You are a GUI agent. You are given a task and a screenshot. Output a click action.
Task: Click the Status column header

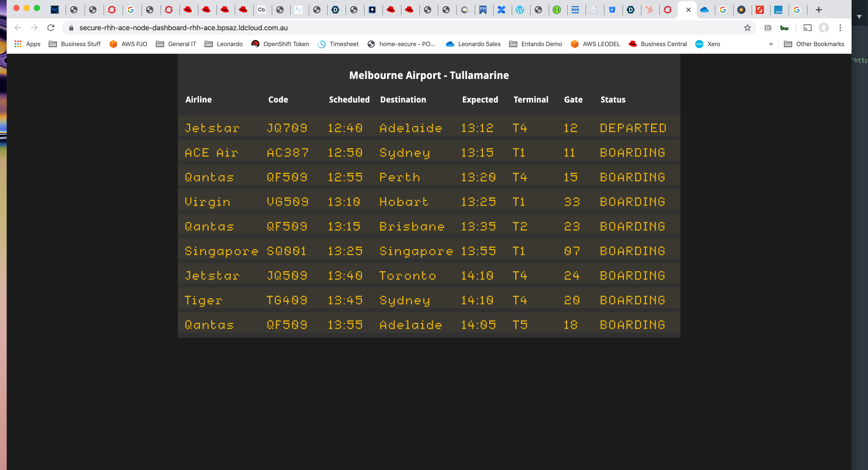point(613,99)
